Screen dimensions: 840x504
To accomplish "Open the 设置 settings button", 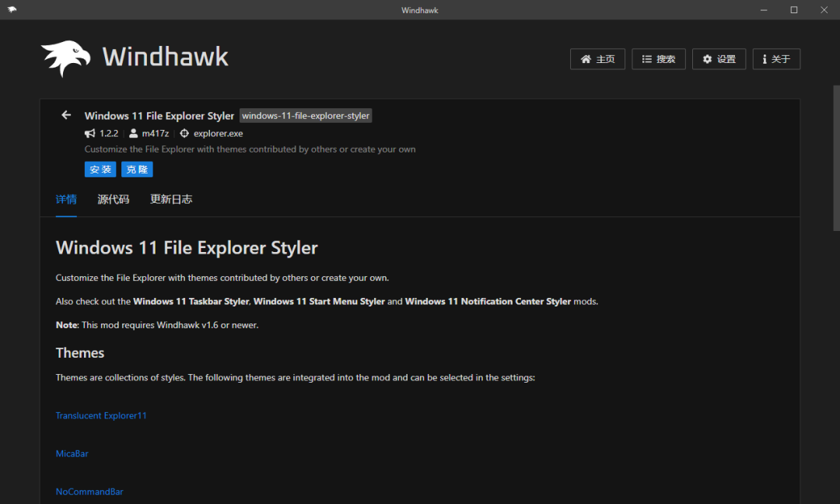I will tap(719, 59).
